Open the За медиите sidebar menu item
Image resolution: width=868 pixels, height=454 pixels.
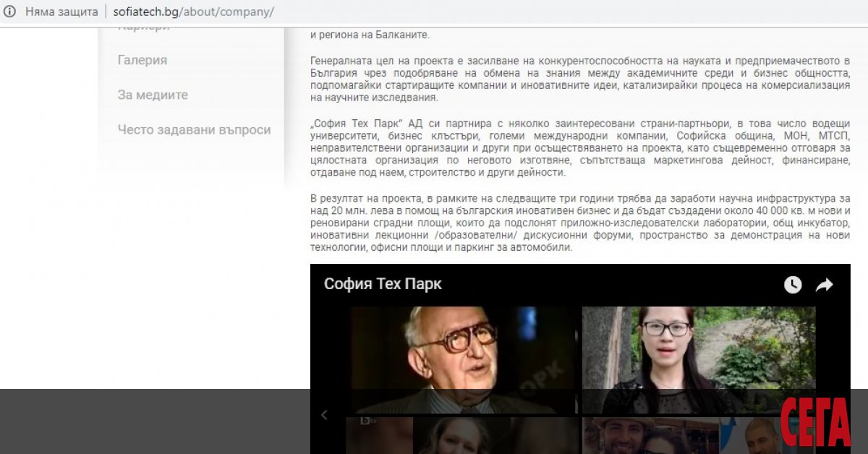[153, 95]
